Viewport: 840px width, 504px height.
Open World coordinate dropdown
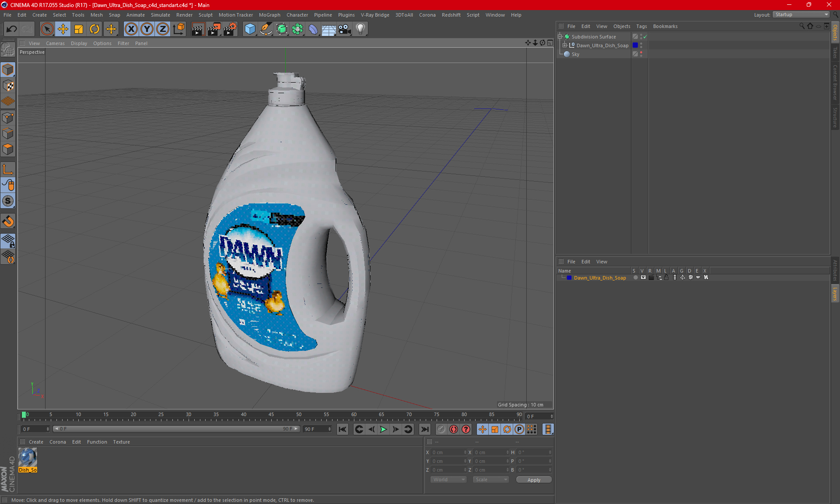click(449, 479)
